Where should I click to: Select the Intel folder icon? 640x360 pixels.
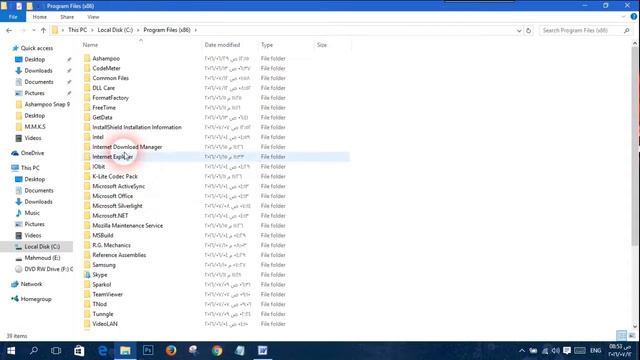click(87, 137)
